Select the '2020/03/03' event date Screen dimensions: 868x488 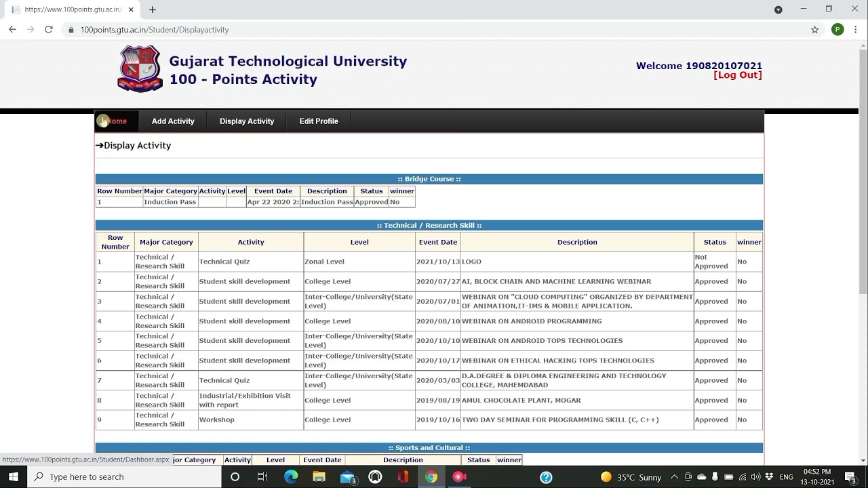pyautogui.click(x=438, y=380)
